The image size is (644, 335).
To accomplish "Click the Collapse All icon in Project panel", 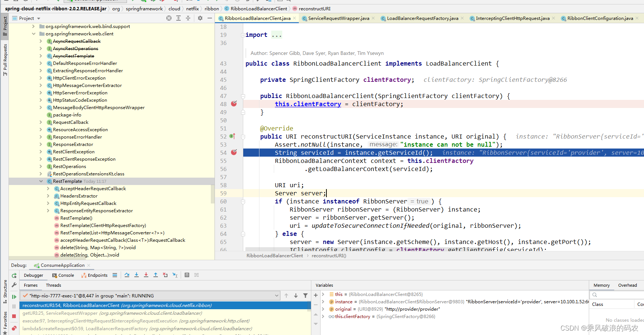I will click(188, 18).
